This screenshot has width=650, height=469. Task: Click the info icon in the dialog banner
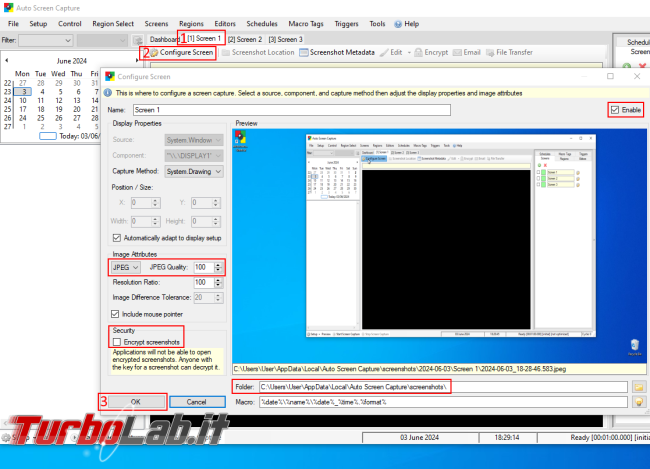[108, 93]
